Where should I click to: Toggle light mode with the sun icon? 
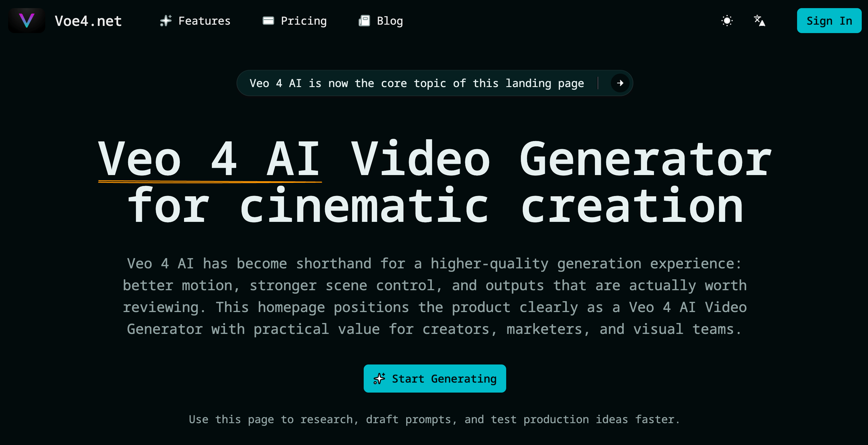pyautogui.click(x=727, y=21)
